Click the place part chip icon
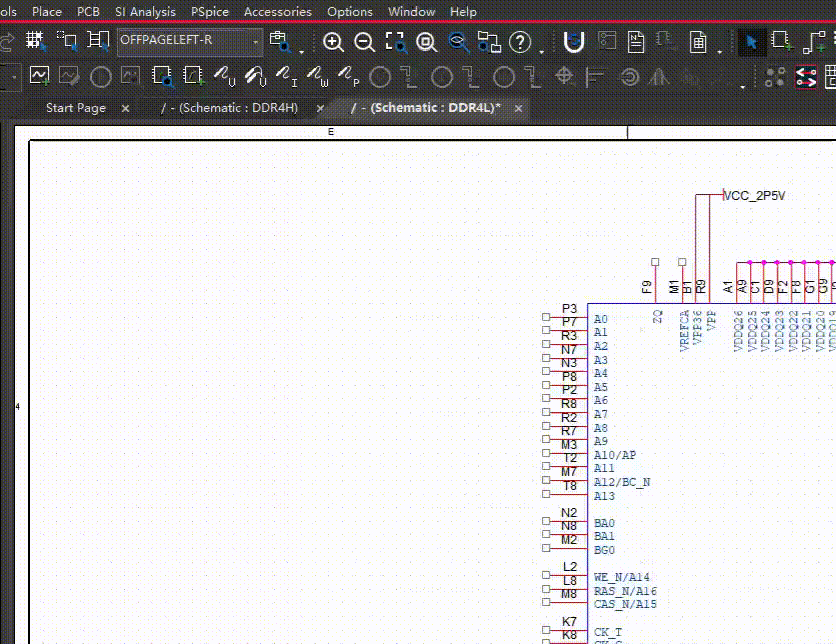This screenshot has height=644, width=836. pyautogui.click(x=782, y=42)
